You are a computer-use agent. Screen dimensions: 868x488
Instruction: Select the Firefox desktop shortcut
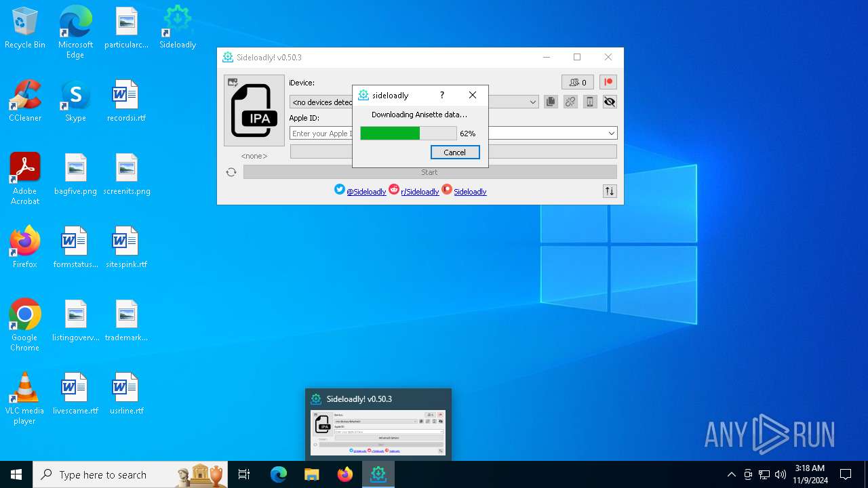(x=25, y=248)
